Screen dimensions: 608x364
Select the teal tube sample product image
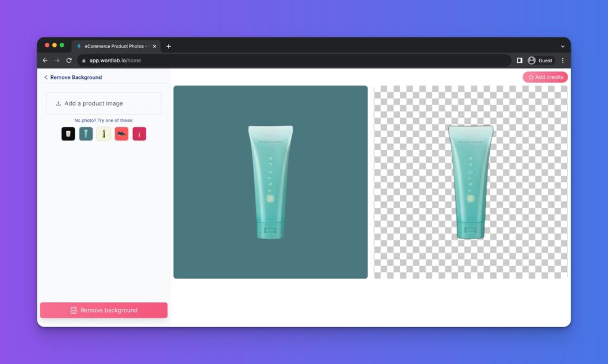click(x=85, y=134)
